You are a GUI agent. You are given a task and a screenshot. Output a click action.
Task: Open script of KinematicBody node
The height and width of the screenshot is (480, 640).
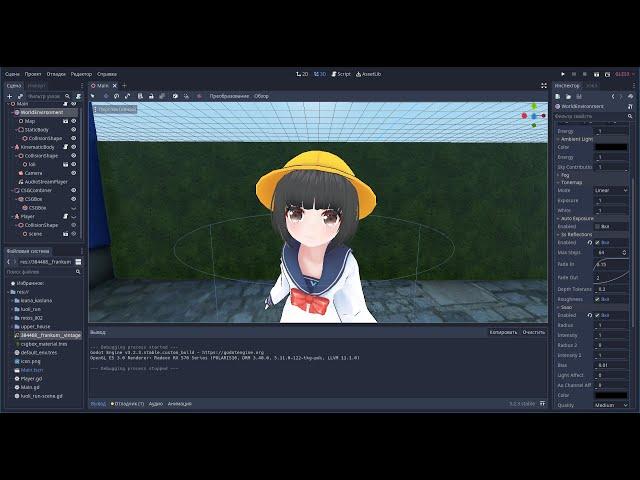click(x=65, y=147)
